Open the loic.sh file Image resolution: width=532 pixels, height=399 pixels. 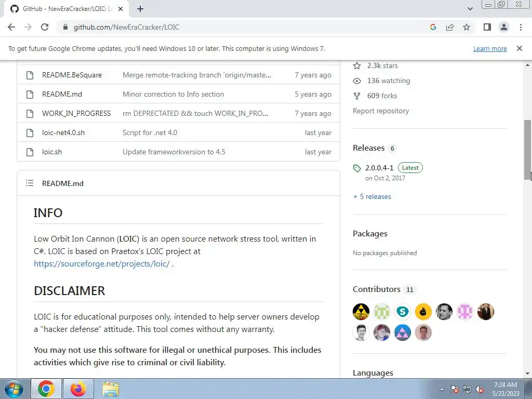pyautogui.click(x=52, y=152)
